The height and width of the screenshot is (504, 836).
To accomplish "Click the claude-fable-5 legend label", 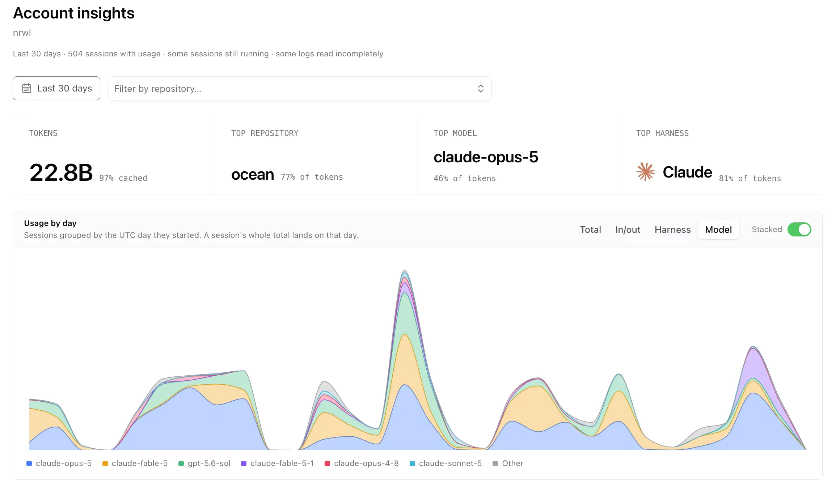I will tap(140, 464).
